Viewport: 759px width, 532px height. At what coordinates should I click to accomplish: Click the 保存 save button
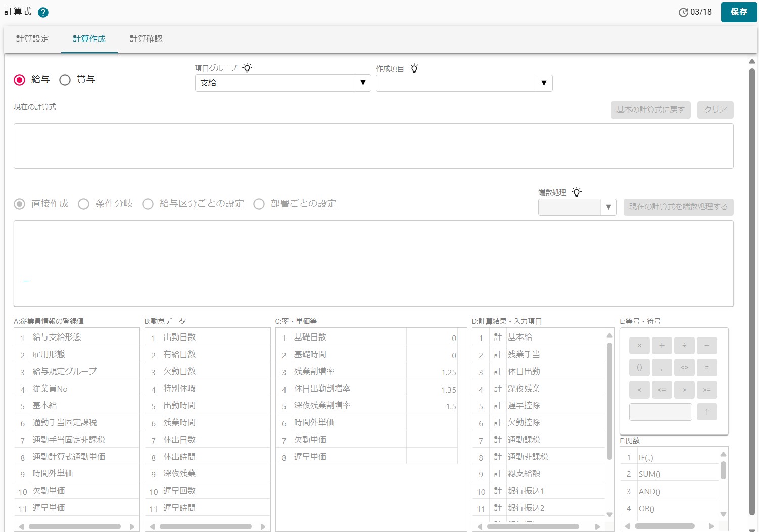739,12
